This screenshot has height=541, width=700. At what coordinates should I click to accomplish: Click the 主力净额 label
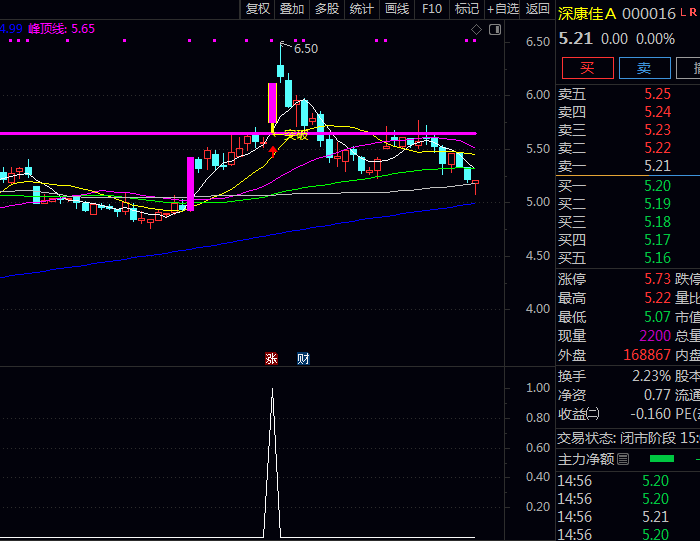(x=586, y=459)
